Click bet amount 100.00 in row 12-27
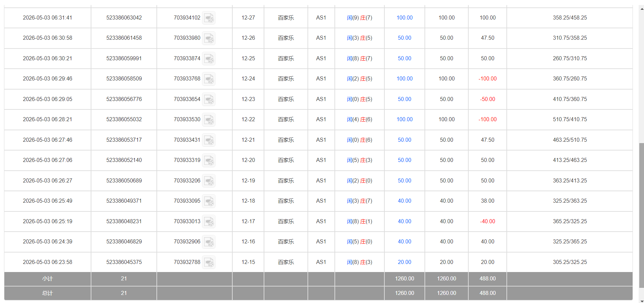644x303 pixels. [404, 18]
